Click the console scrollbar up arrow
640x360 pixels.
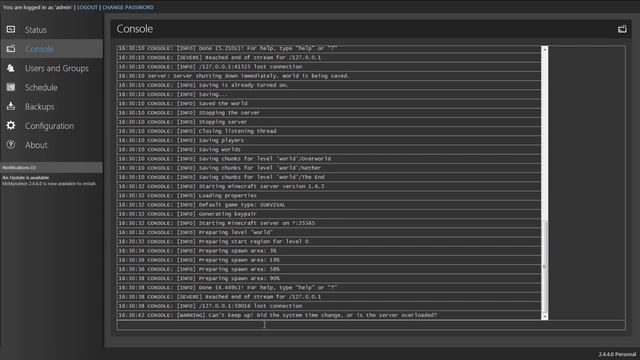pyautogui.click(x=544, y=49)
